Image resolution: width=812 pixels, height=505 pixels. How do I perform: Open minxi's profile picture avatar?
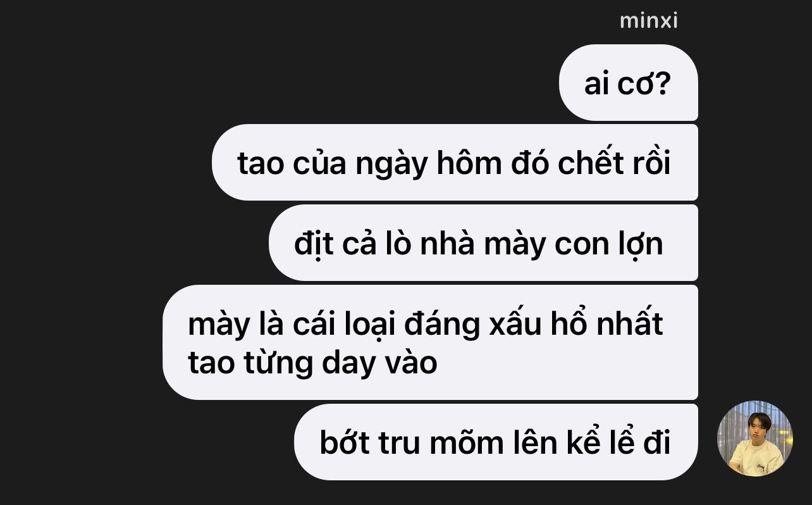pyautogui.click(x=754, y=438)
